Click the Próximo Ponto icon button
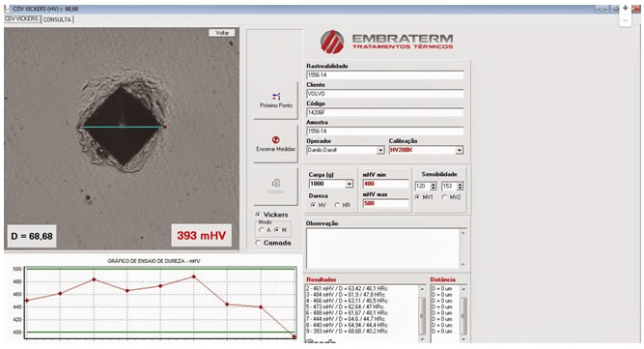 click(275, 101)
